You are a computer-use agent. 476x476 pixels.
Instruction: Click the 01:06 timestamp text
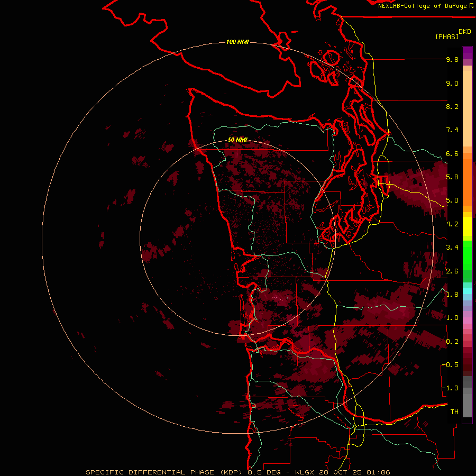[x=378, y=472]
